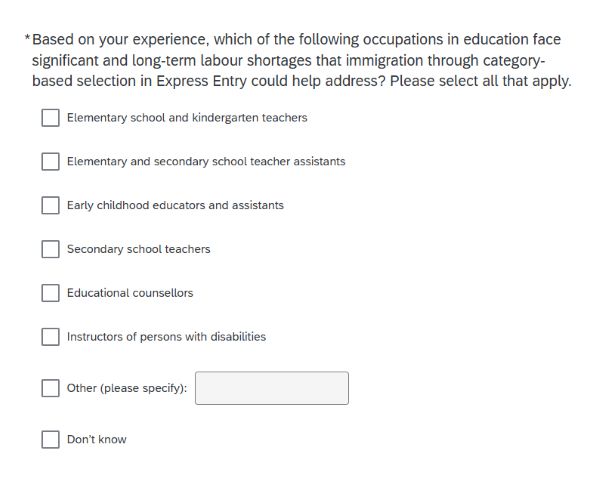Click the required-question asterisk before 'Based'

(x=27, y=38)
